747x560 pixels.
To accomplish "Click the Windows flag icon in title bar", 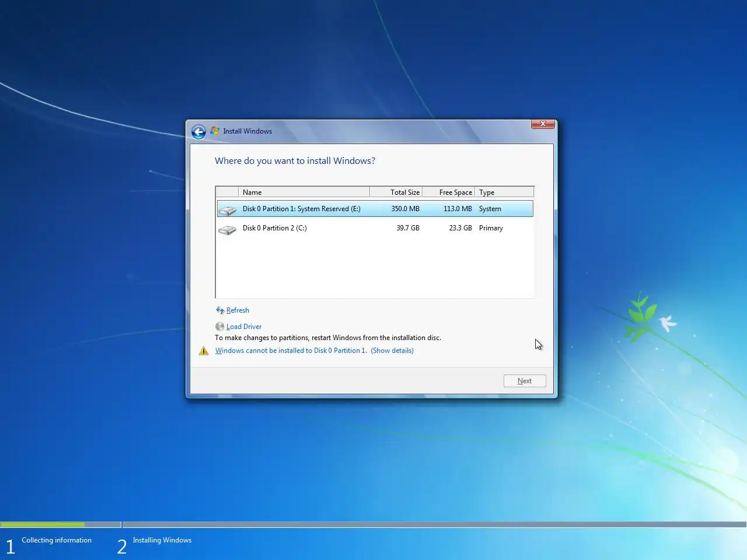I will click(215, 131).
